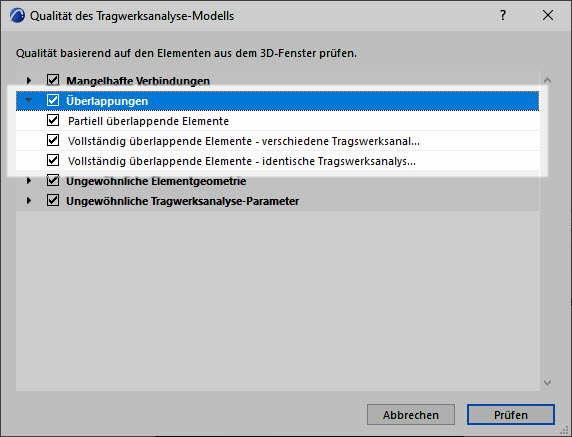Screen dimensions: 572x437
Task: Click the list scrollbar down arrow
Action: click(x=547, y=383)
